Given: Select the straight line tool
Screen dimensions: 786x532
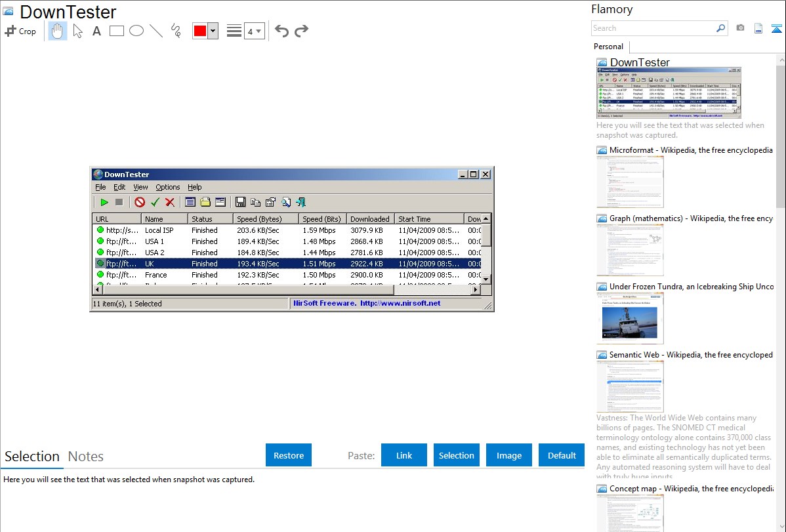Looking at the screenshot, I should pyautogui.click(x=156, y=31).
